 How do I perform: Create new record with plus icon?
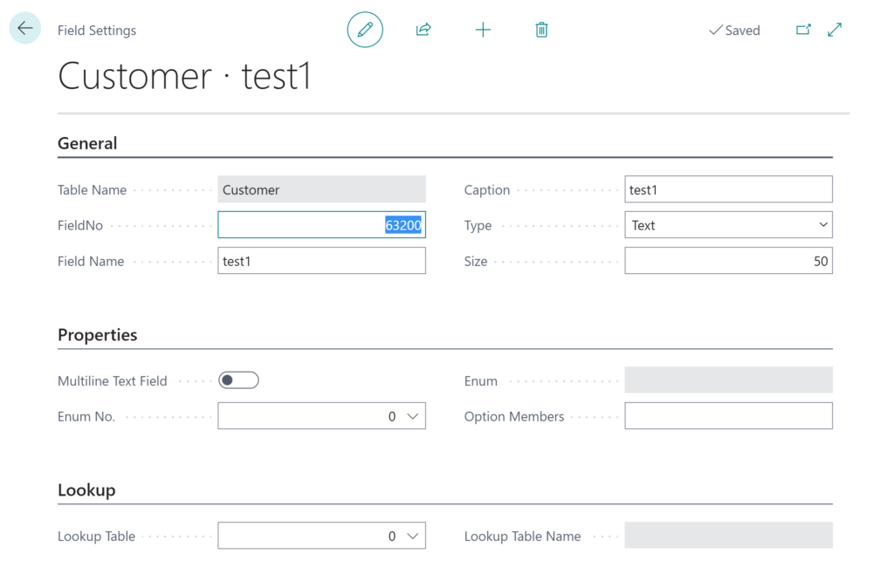483,30
